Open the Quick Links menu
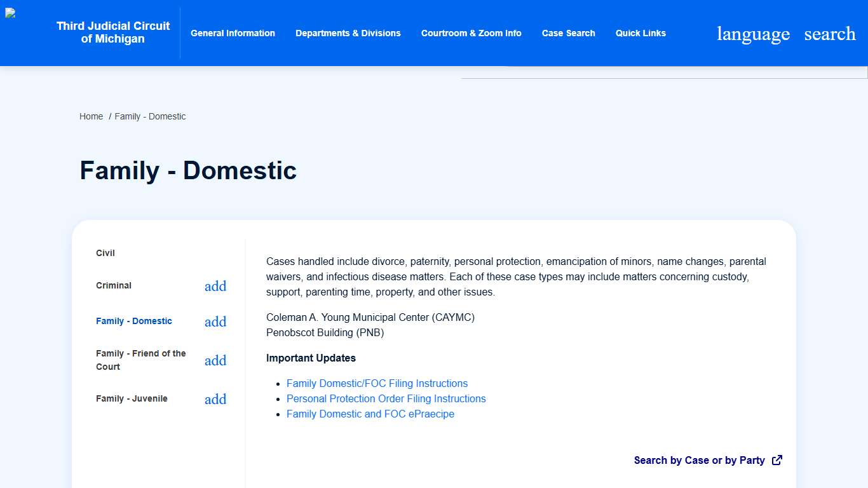The image size is (868, 488). (641, 33)
